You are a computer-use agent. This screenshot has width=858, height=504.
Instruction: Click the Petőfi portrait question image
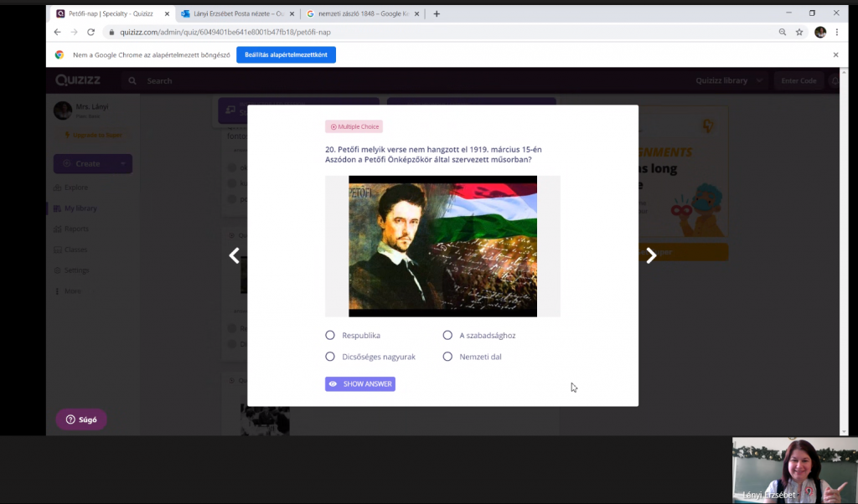tap(442, 246)
